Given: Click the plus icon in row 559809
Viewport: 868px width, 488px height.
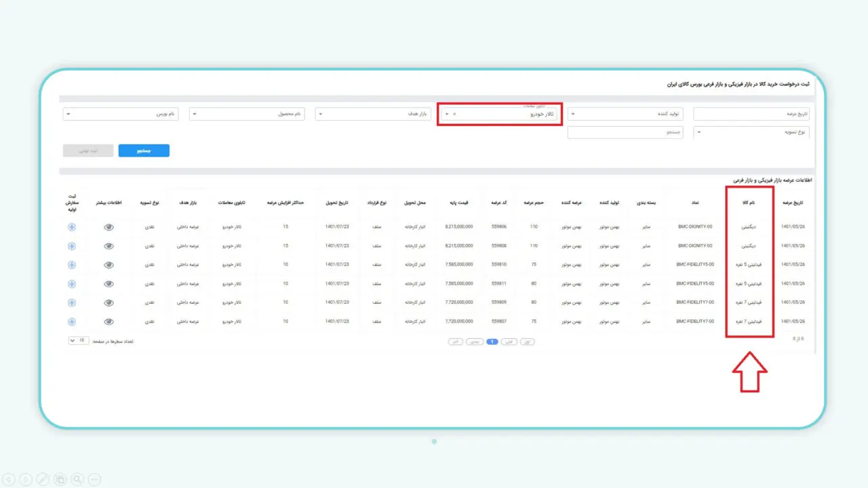Looking at the screenshot, I should [72, 303].
